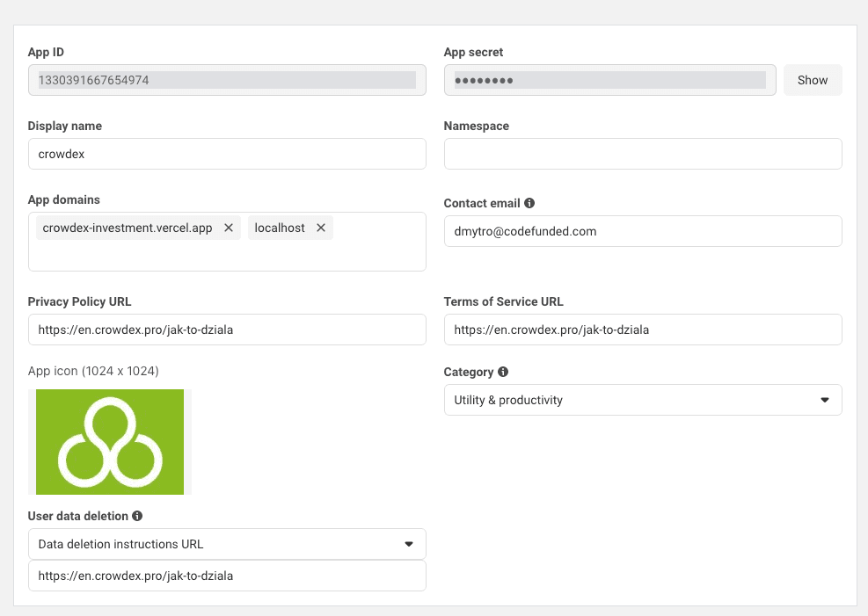Expand Category options via its arrow
This screenshot has height=616, width=868.
pos(826,400)
